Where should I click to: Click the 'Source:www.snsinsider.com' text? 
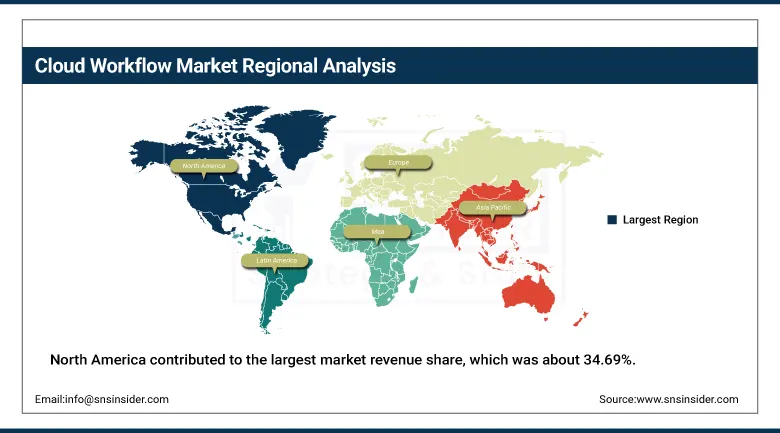tap(669, 399)
